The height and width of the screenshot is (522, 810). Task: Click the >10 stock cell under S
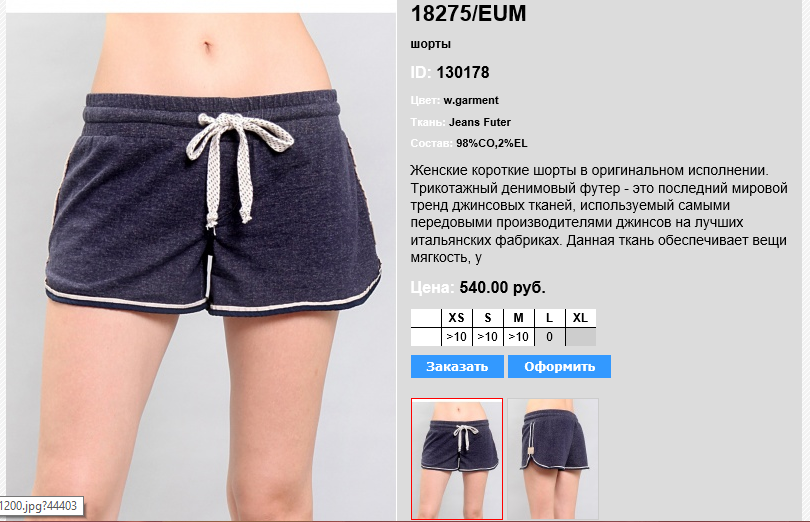coord(488,337)
